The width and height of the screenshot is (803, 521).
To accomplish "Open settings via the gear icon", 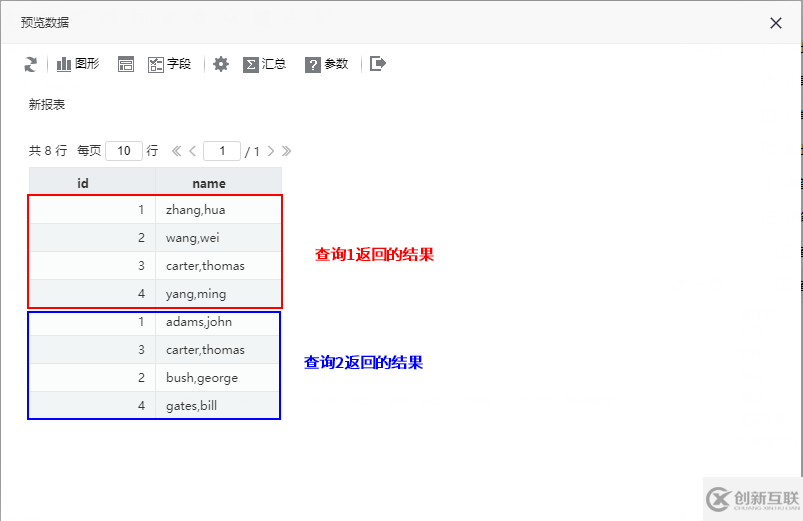I will pos(221,64).
